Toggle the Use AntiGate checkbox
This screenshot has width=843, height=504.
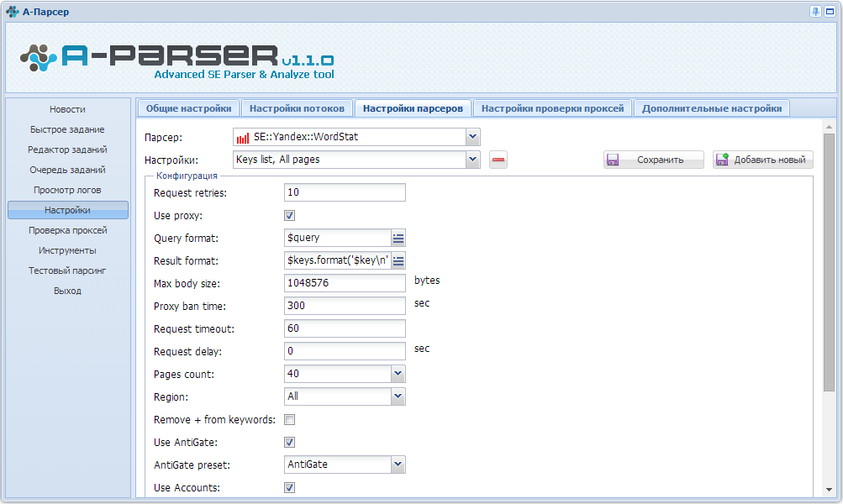pyautogui.click(x=289, y=442)
